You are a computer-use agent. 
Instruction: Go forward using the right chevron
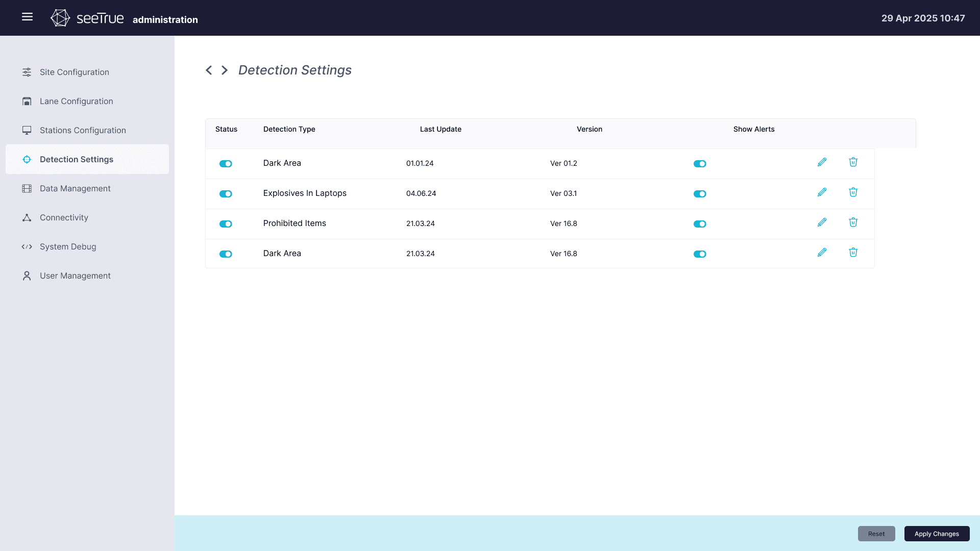click(225, 70)
